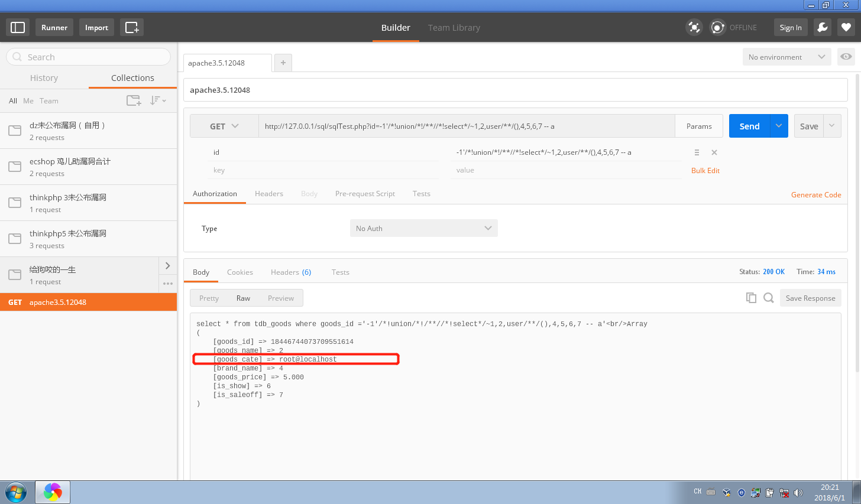Click the Save Response button

(x=811, y=298)
